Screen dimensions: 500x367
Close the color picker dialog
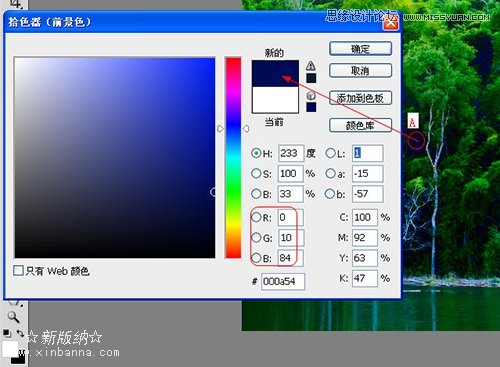tap(391, 23)
